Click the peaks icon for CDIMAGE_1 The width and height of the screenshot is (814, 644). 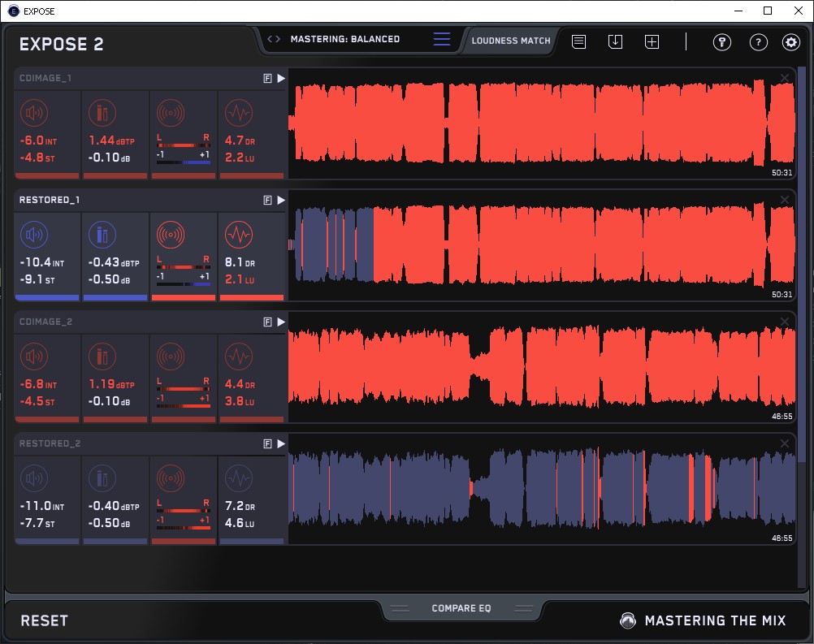(102, 113)
